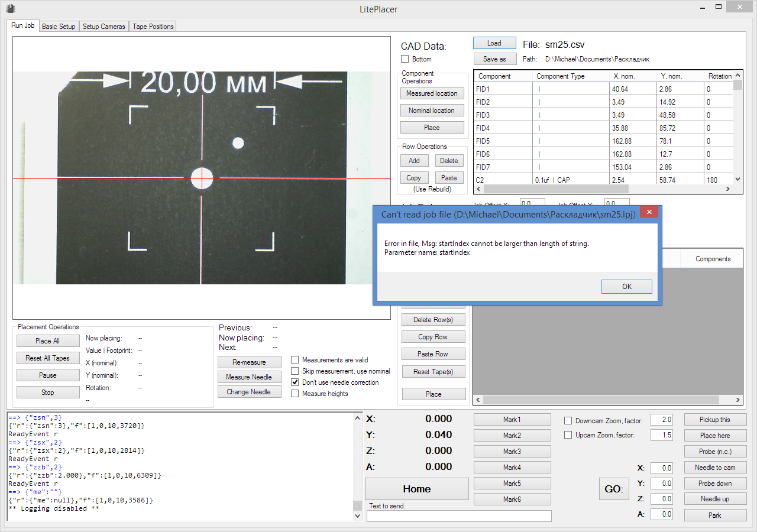Click the Park button
Screen dimensions: 757x532
(x=715, y=515)
